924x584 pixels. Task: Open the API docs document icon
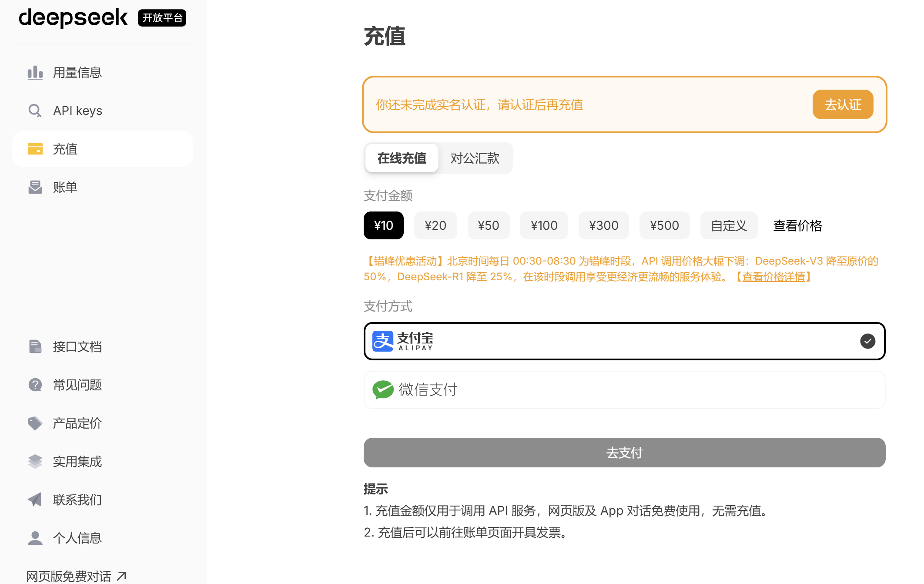pos(35,346)
